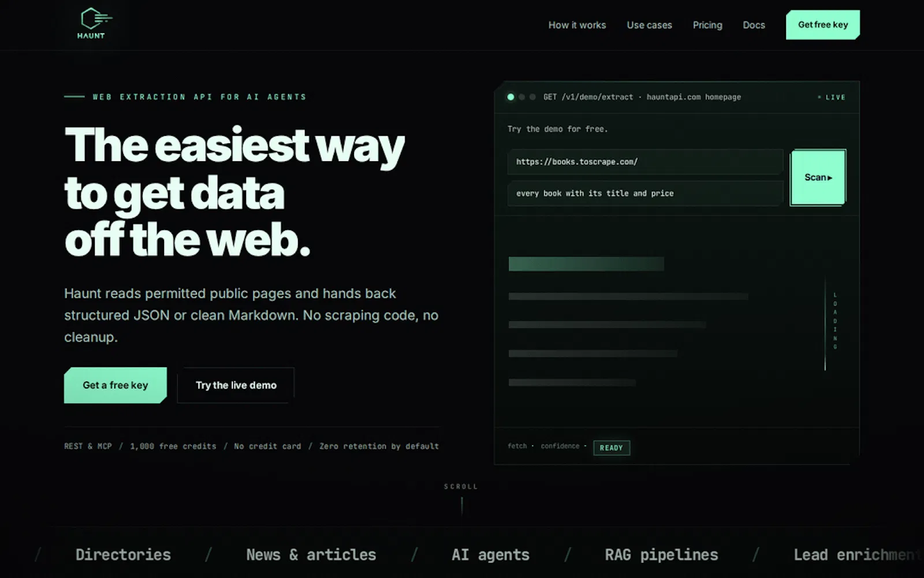Click the 'WEB EXTRACTION API FOR AI AGENTS' tagline
Image resolution: width=924 pixels, height=578 pixels.
tap(199, 97)
